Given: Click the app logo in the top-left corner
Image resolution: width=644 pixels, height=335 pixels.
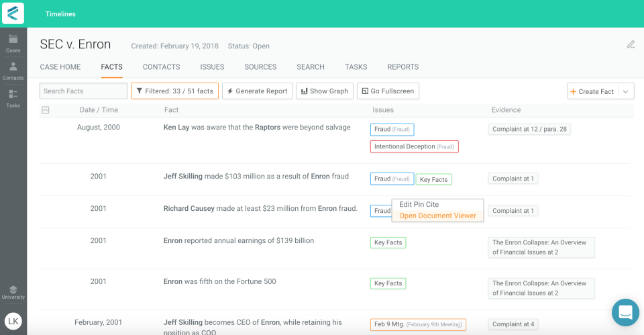Looking at the screenshot, I should coord(13,13).
